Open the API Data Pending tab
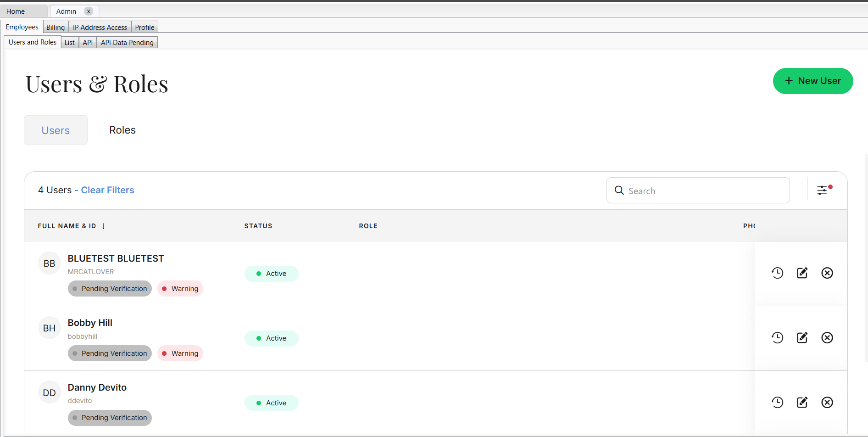868x437 pixels. (x=127, y=43)
